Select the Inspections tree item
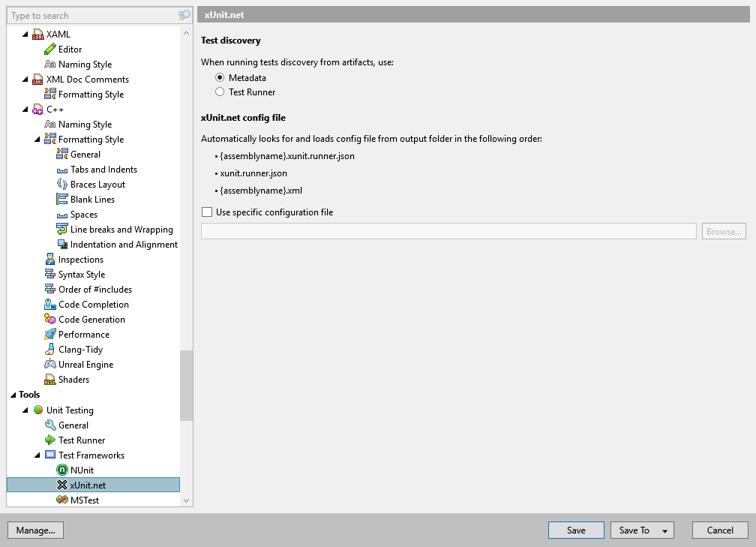 [79, 259]
